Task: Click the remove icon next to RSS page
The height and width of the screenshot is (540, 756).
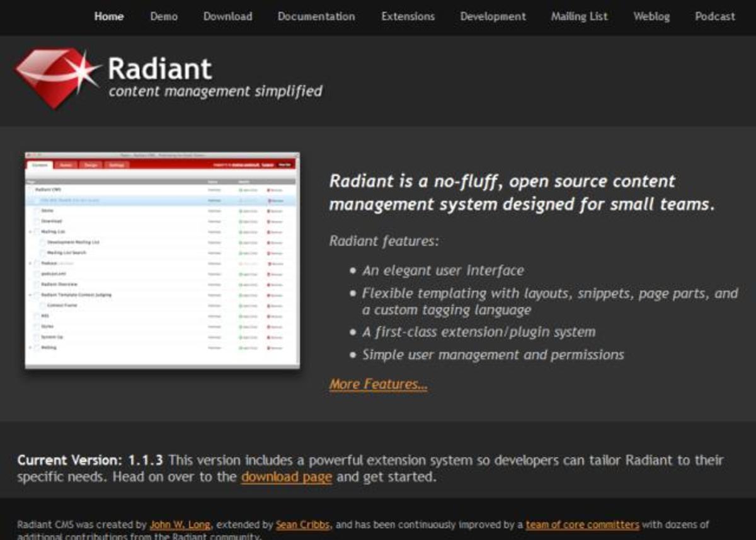Action: click(x=272, y=316)
